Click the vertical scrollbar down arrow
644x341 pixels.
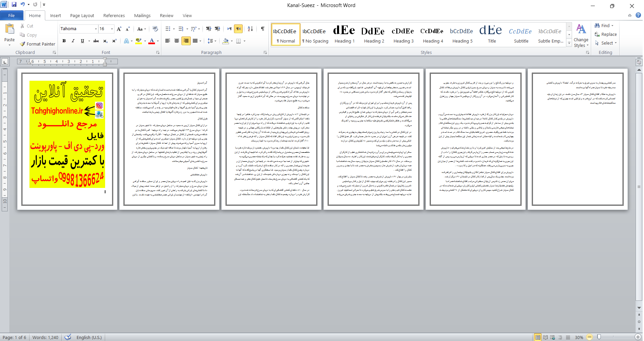point(639,308)
